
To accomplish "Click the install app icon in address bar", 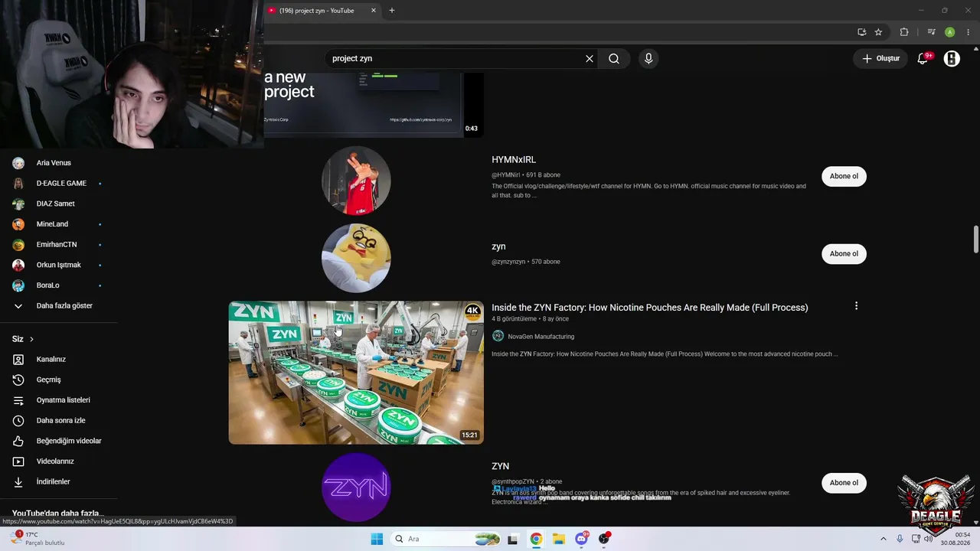I will (x=861, y=32).
